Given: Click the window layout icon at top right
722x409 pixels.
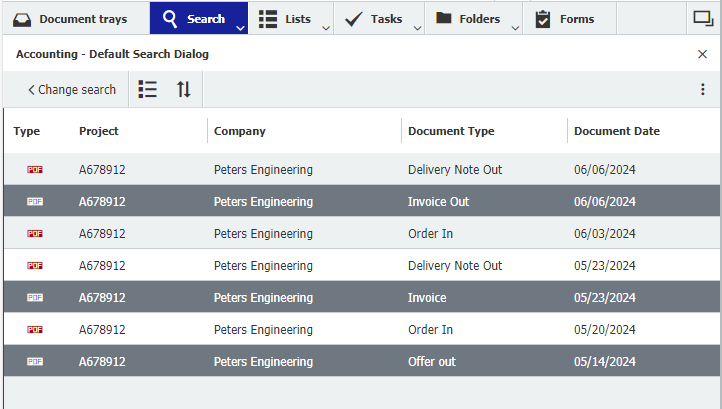Looking at the screenshot, I should click(702, 18).
